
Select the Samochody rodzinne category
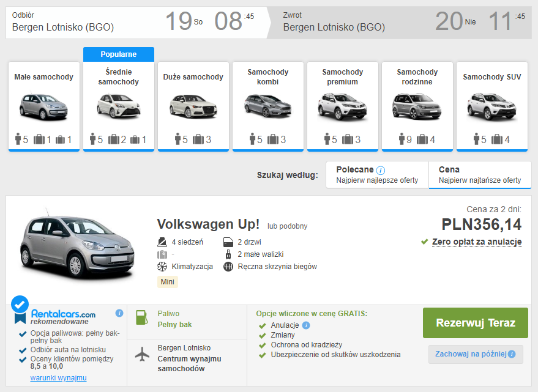pos(417,106)
